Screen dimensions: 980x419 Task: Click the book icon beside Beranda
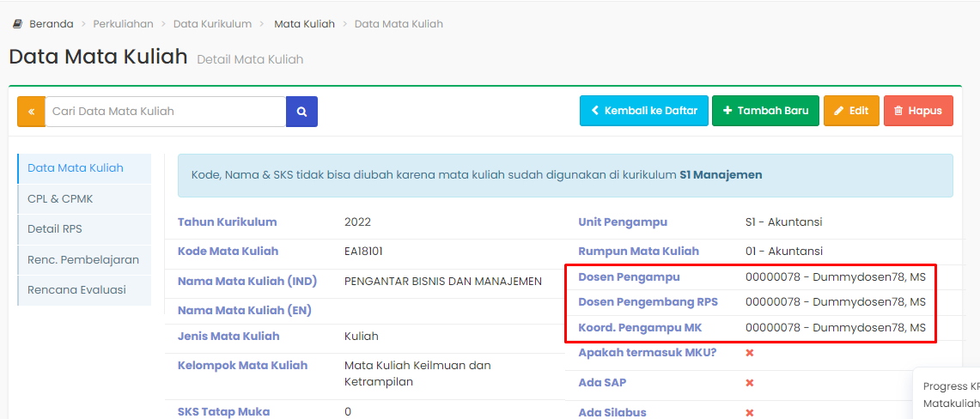tap(17, 24)
